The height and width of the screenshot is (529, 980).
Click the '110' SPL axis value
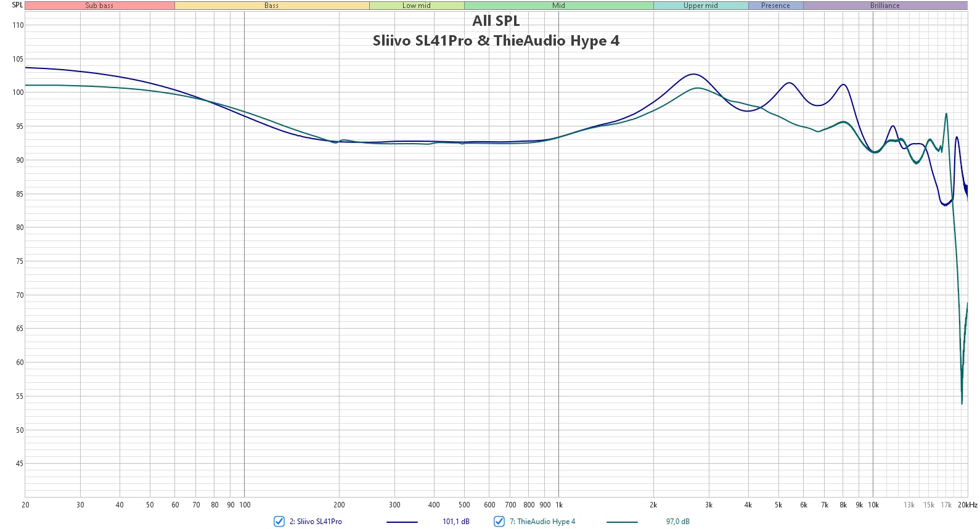18,25
